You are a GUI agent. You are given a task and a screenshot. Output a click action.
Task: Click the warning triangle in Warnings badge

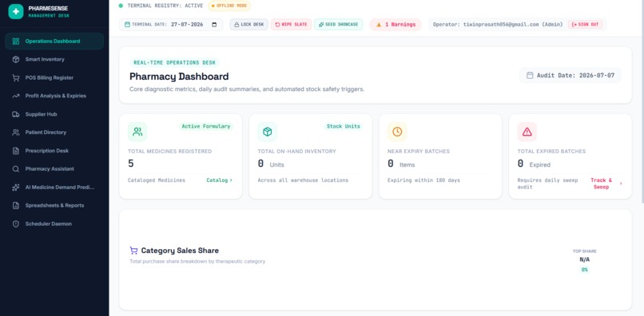pos(379,25)
